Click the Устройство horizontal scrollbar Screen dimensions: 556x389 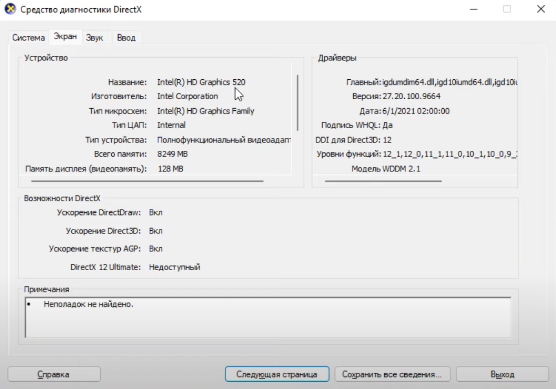pyautogui.click(x=147, y=181)
